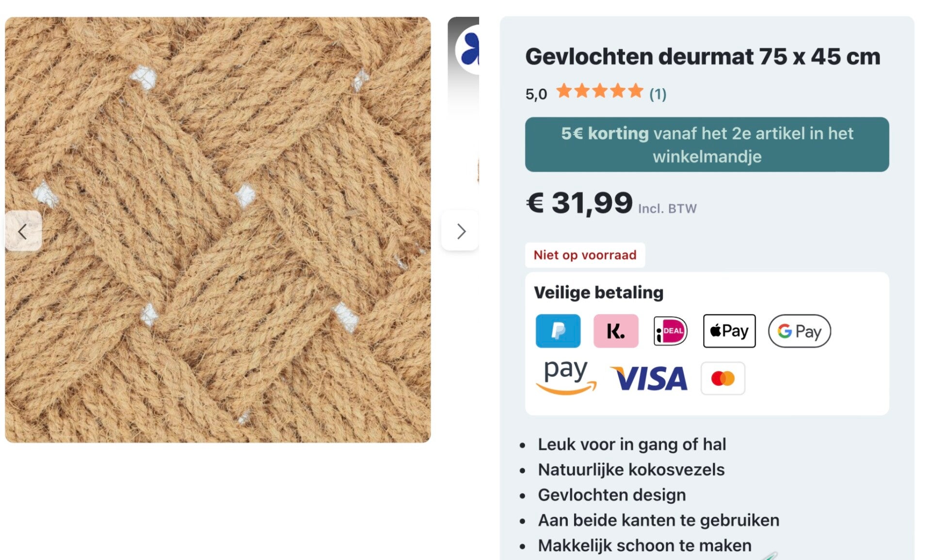Click the Natuurlijke kokosvezels bullet point
Image resolution: width=931 pixels, height=560 pixels.
click(x=631, y=470)
